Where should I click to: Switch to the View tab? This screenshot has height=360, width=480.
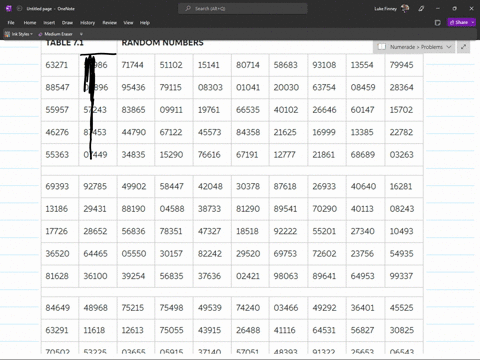click(x=128, y=23)
